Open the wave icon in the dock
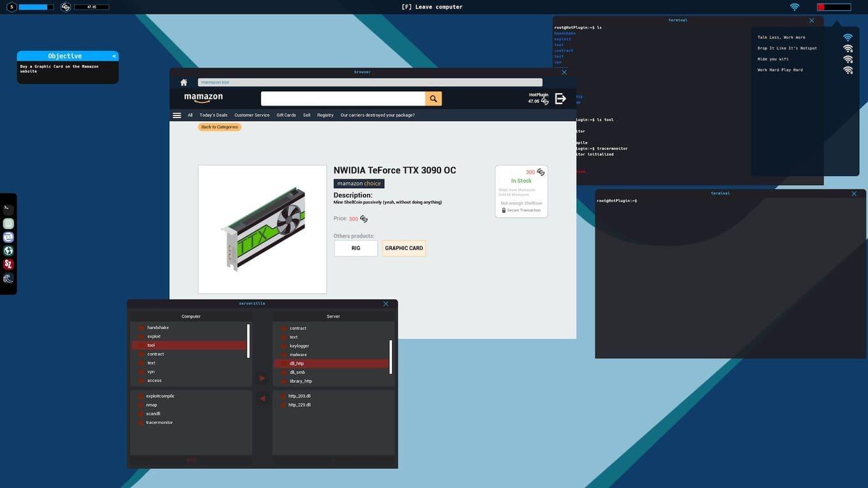Image resolution: width=868 pixels, height=488 pixels. coord(8,278)
